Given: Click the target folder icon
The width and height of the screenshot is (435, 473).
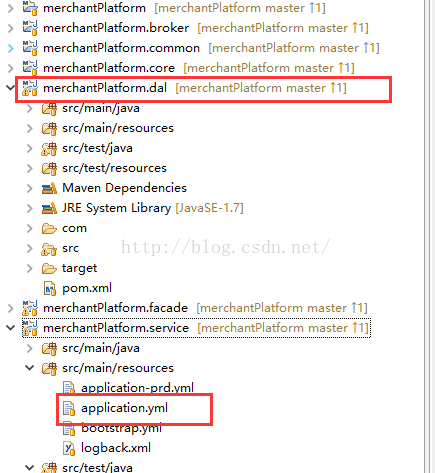Looking at the screenshot, I should point(49,268).
